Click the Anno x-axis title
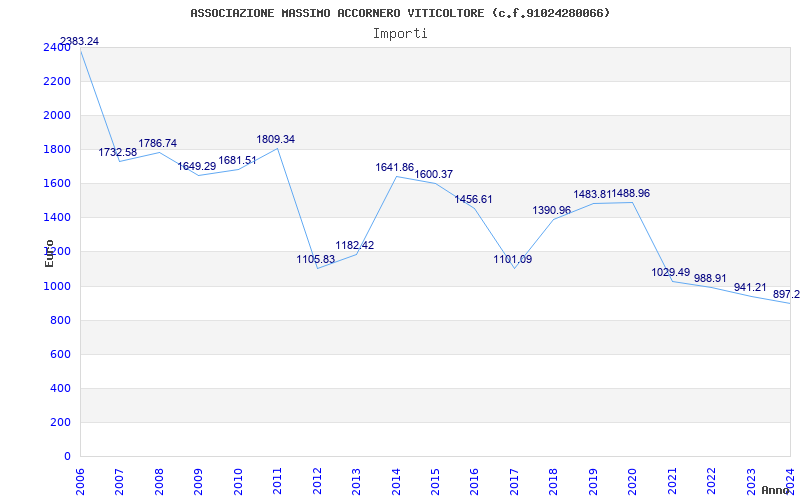 point(775,490)
